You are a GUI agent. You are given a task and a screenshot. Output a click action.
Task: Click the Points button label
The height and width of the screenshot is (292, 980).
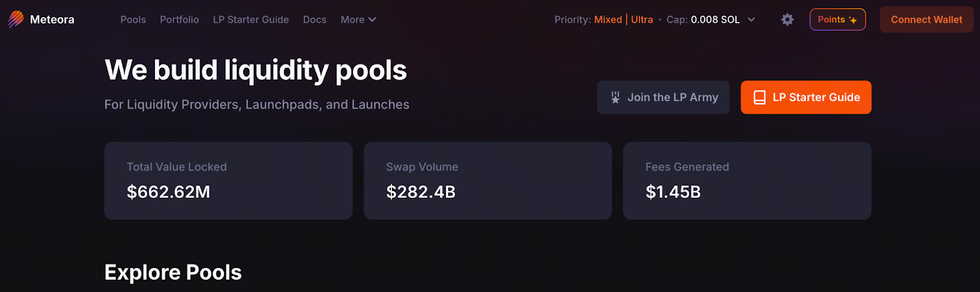point(831,20)
